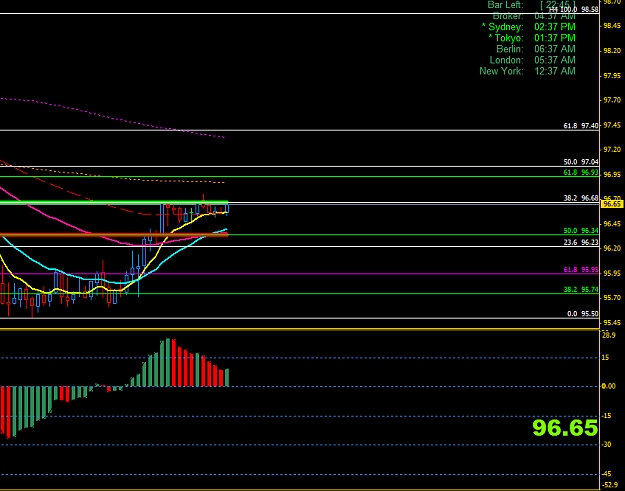Click 28.9 on the oscillator scale

click(609, 336)
